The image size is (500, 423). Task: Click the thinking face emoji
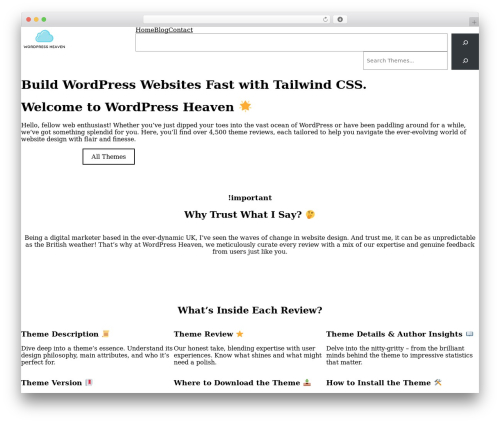coord(310,214)
